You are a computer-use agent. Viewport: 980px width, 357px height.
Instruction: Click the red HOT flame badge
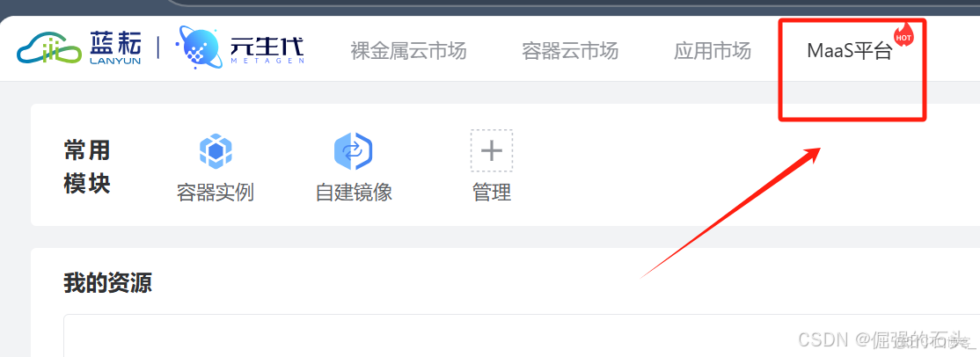point(903,34)
